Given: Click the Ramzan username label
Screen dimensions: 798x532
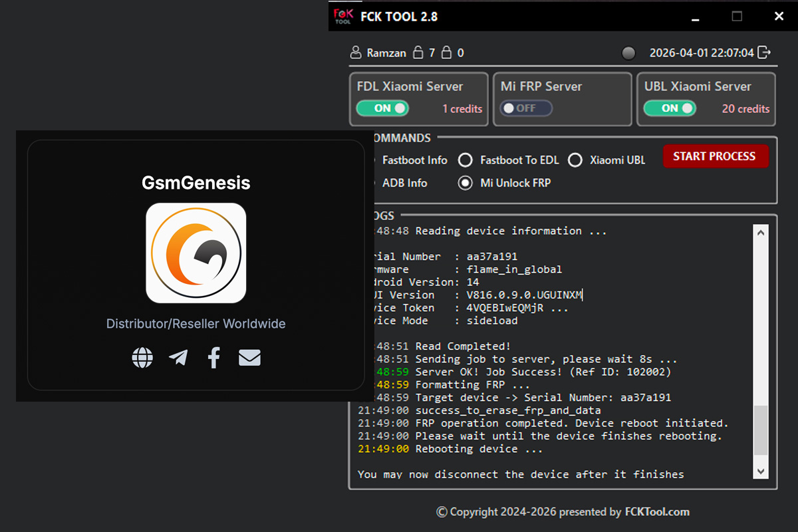Looking at the screenshot, I should click(x=386, y=53).
